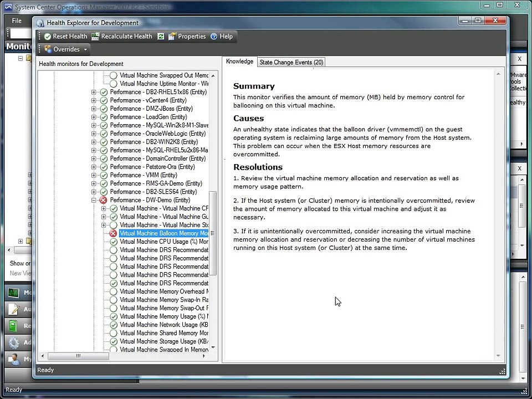Open Properties from the toolbar
Viewport: 532px width, 399px height.
pos(187,37)
